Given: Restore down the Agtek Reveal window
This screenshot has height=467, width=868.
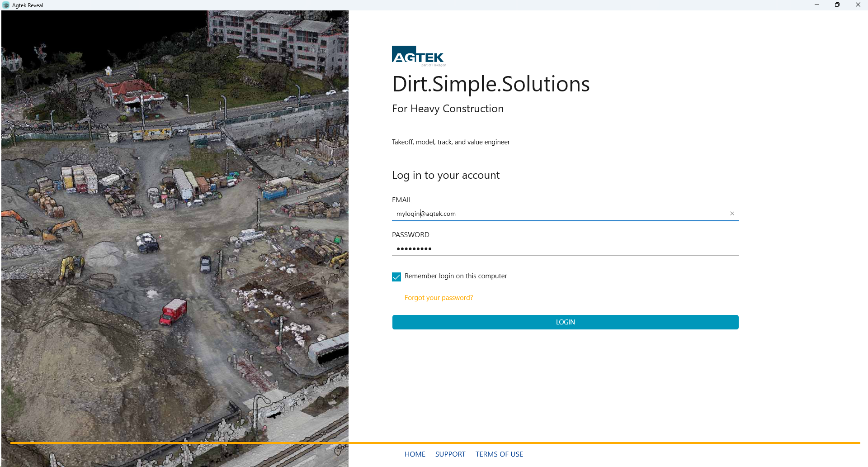Looking at the screenshot, I should [837, 5].
